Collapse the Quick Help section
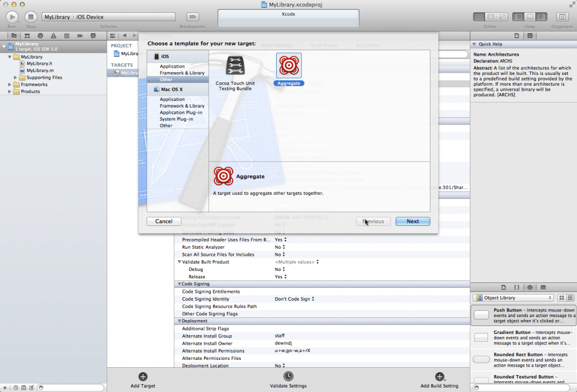This screenshot has width=577, height=392. (x=474, y=44)
